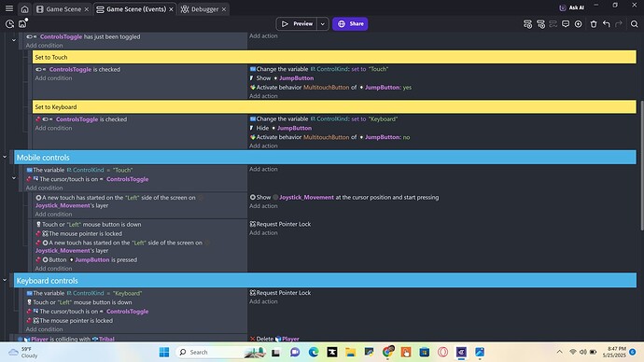Select the Set to Touch comment

[x=334, y=57]
